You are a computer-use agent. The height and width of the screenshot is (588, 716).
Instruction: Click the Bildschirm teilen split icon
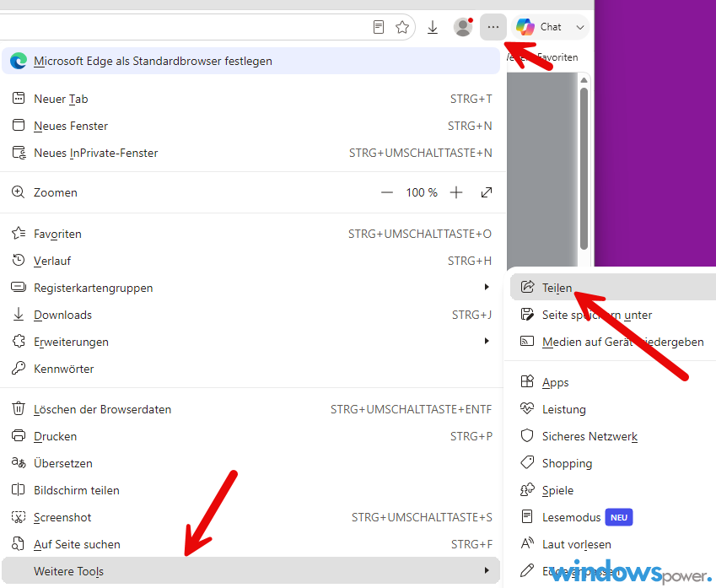(19, 490)
